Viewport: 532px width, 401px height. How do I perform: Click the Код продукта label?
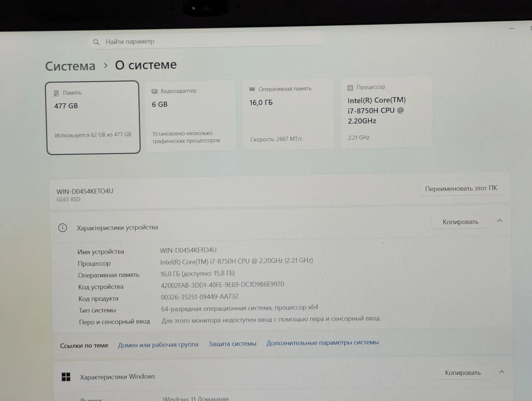point(99,299)
